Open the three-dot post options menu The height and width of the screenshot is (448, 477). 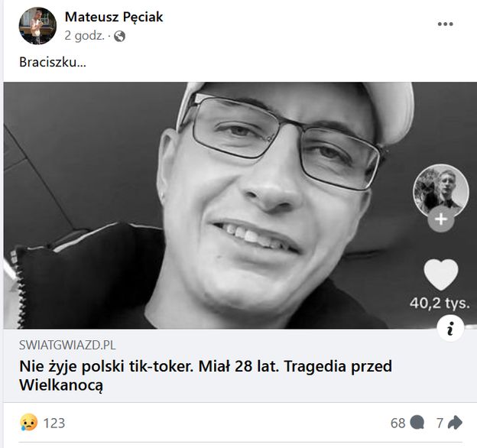[x=446, y=24]
